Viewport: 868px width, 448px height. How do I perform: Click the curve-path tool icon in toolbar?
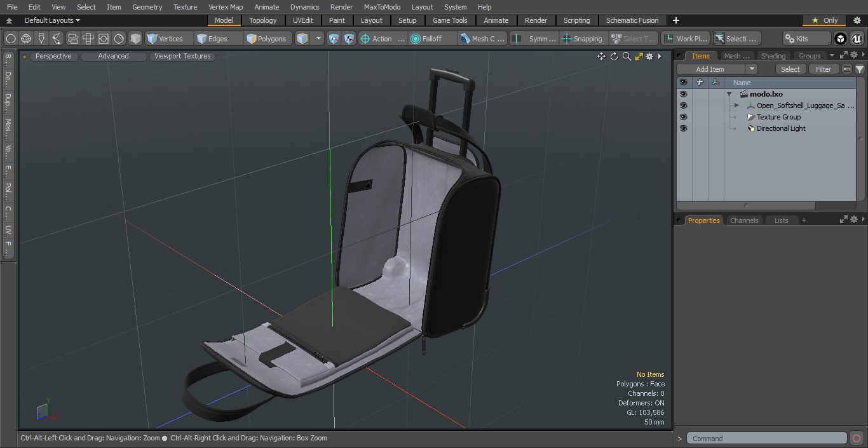pos(57,39)
